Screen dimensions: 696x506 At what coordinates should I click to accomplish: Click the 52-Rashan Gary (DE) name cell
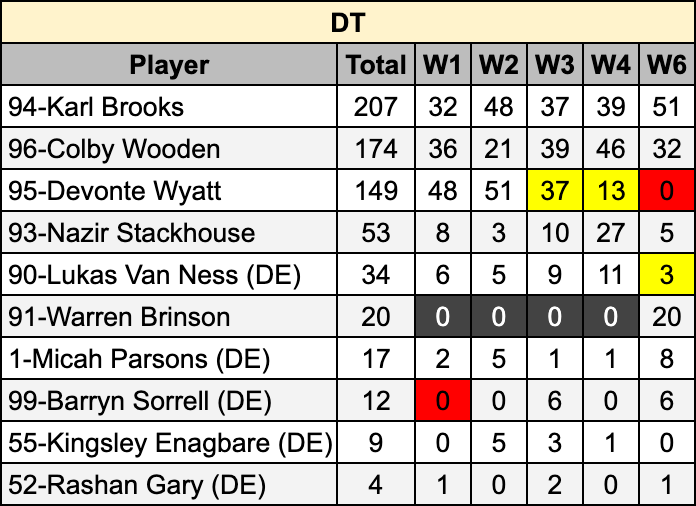coord(170,485)
